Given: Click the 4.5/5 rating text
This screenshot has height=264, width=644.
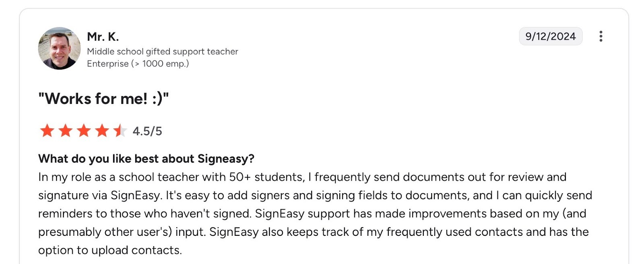Looking at the screenshot, I should pyautogui.click(x=147, y=130).
